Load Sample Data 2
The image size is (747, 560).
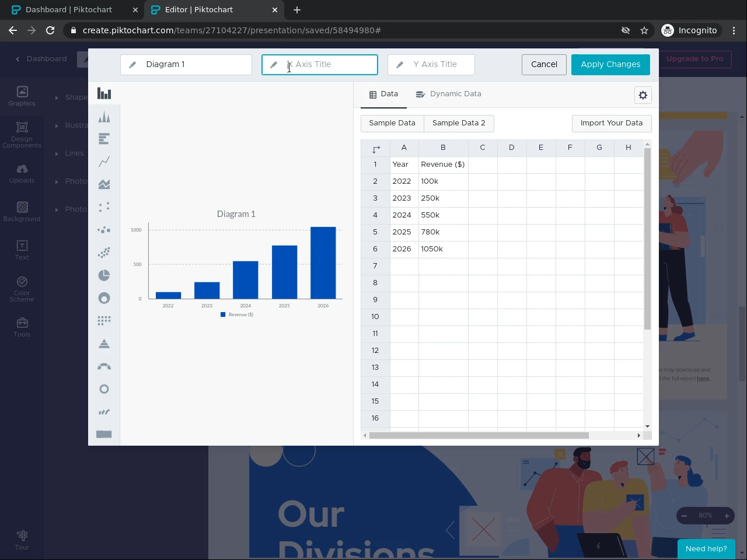[459, 123]
